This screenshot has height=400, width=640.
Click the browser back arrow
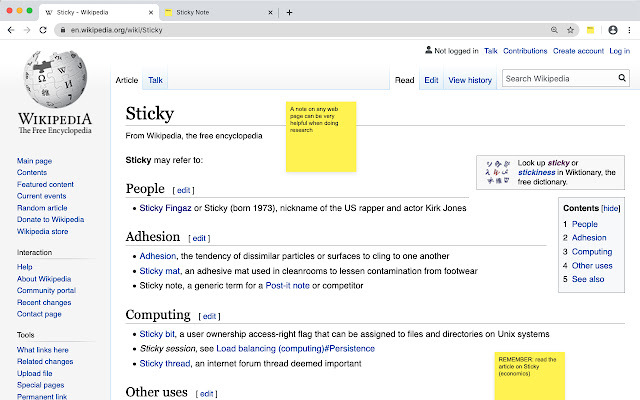tap(11, 30)
